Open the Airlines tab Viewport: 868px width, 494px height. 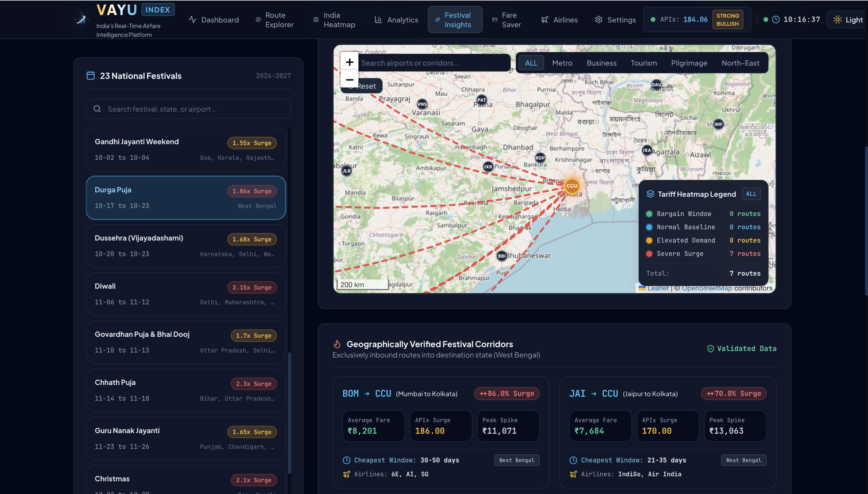[559, 20]
